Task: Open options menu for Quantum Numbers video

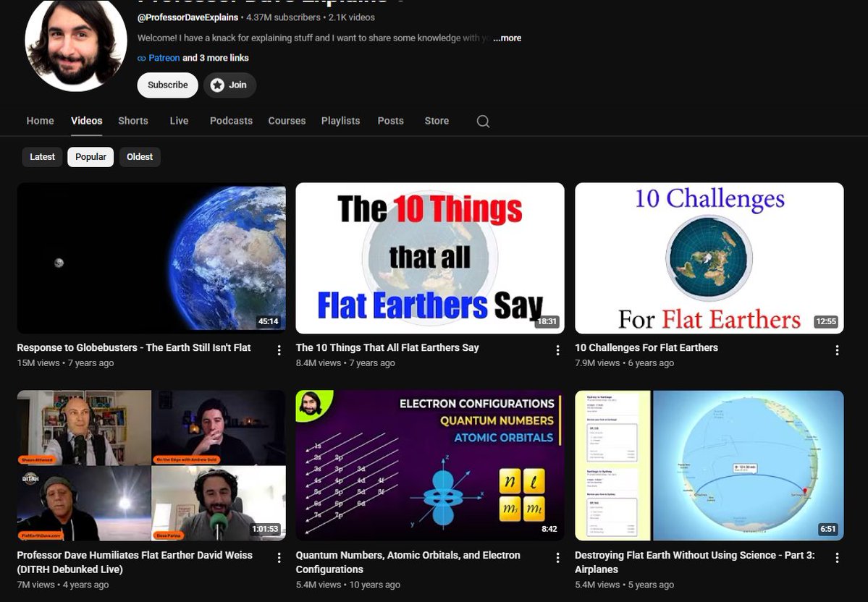Action: pos(557,558)
